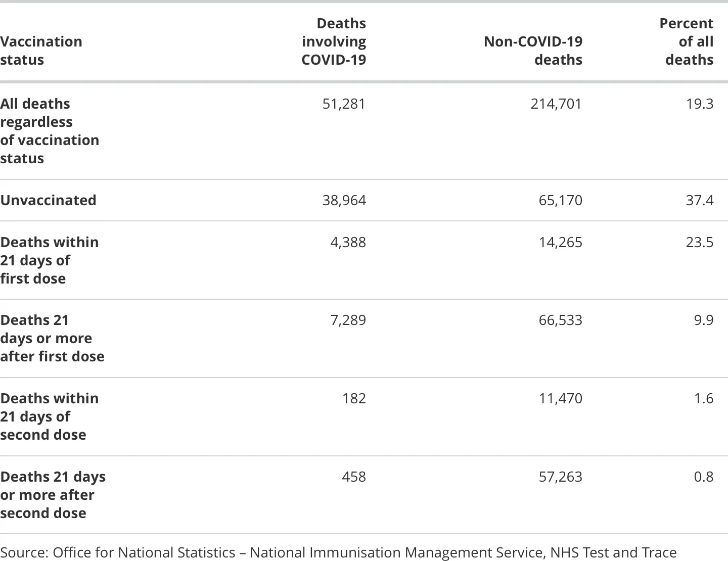
Task: Click the 0.8 percent cell
Action: pos(703,477)
